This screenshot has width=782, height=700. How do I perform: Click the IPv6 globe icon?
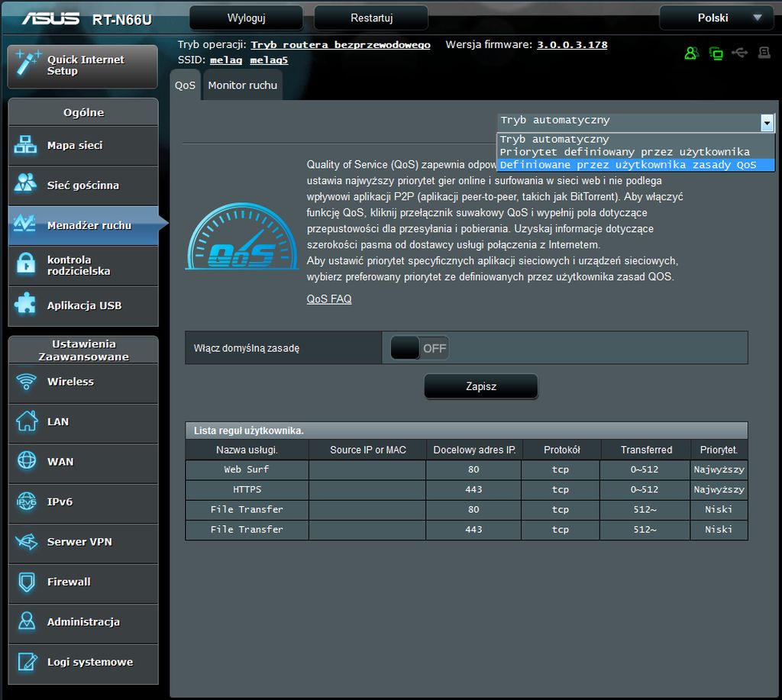[x=27, y=501]
